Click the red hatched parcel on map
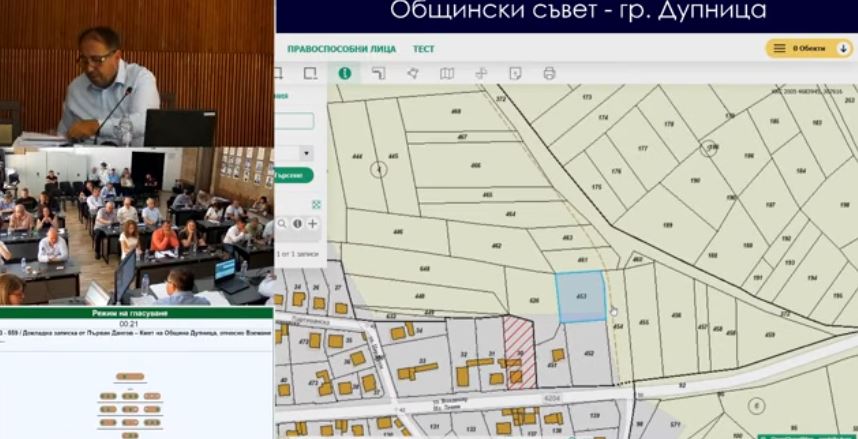Viewport: 858px width, 439px height. pos(519,353)
